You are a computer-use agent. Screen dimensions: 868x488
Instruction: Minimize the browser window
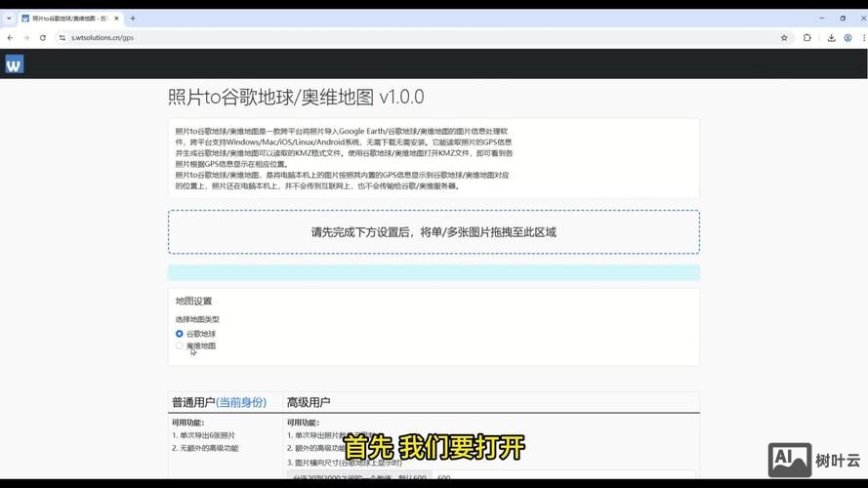(x=821, y=19)
